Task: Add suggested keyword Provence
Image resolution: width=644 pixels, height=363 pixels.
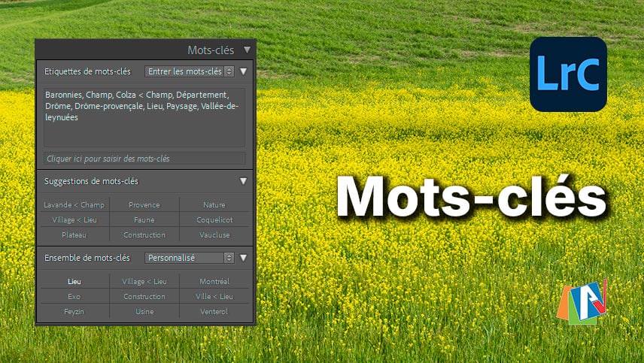Action: [144, 204]
